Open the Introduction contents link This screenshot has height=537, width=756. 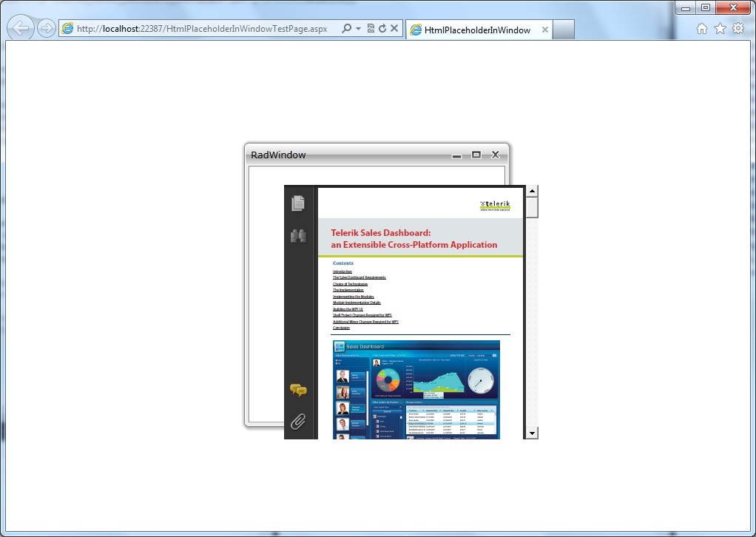click(x=342, y=272)
